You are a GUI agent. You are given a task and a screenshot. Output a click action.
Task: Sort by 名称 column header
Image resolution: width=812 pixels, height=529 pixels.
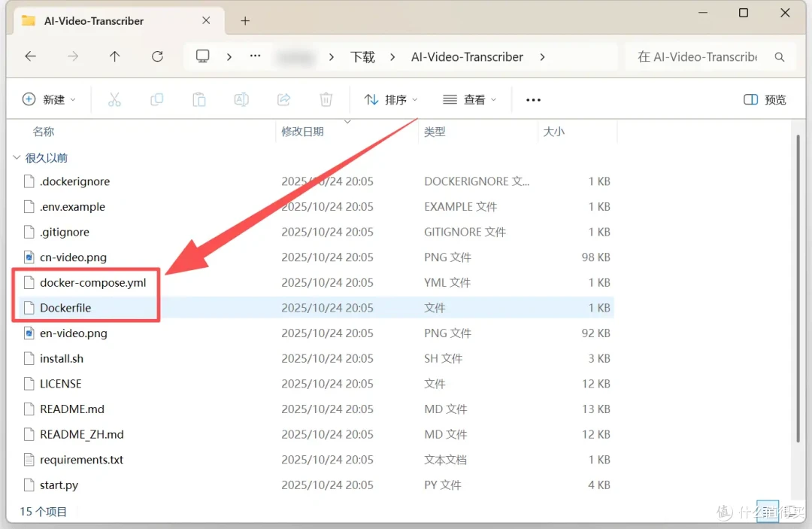(x=44, y=132)
